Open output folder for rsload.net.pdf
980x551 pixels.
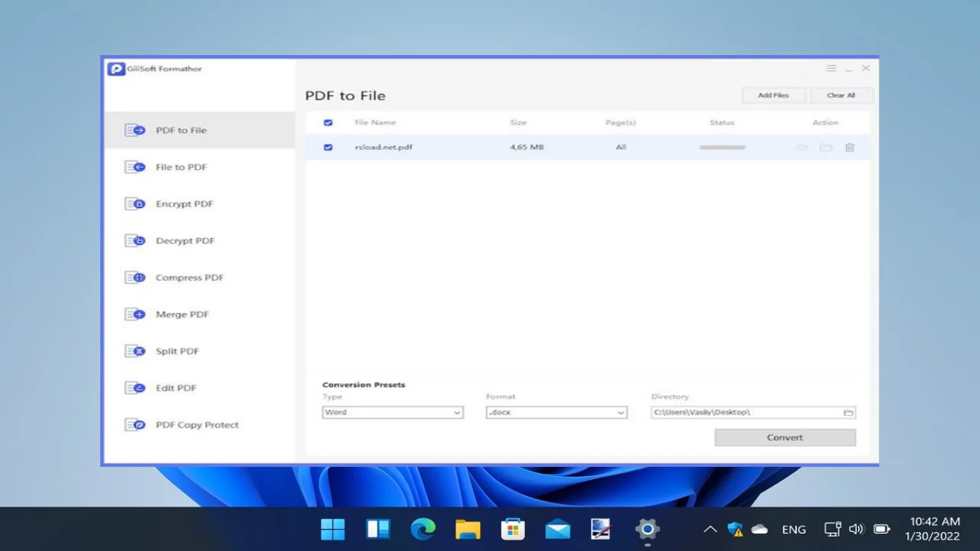[825, 147]
